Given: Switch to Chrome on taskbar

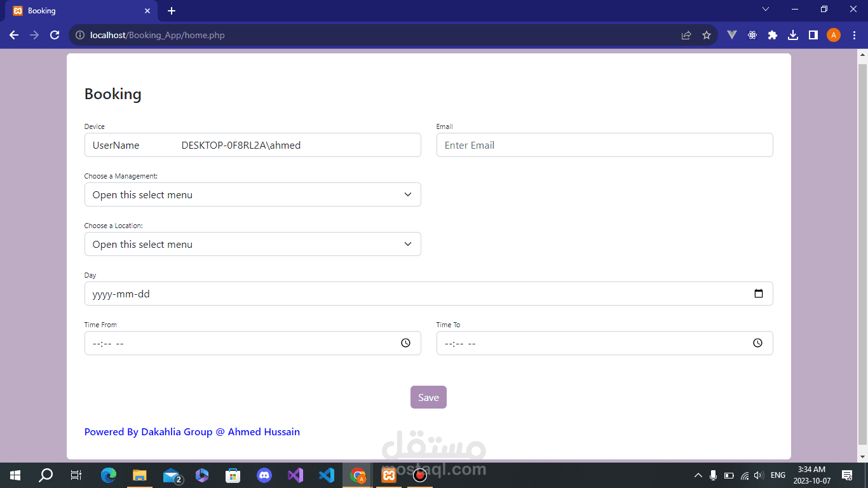Looking at the screenshot, I should 358,475.
